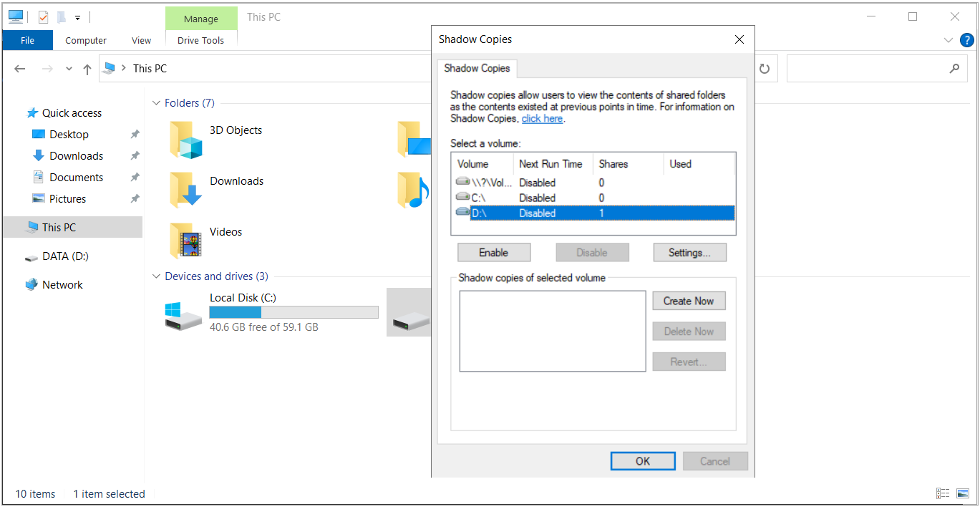Click the pin icon beside Documents
Screen dimensions: 980x507
[135, 178]
